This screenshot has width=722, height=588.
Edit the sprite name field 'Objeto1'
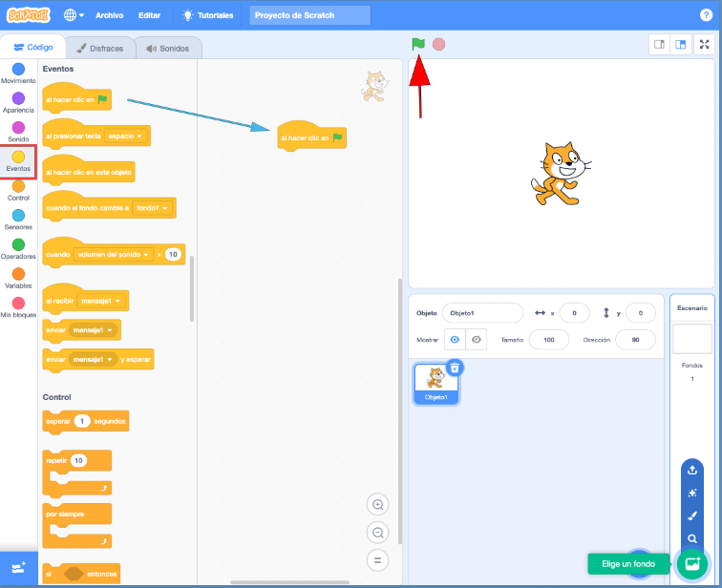(482, 313)
